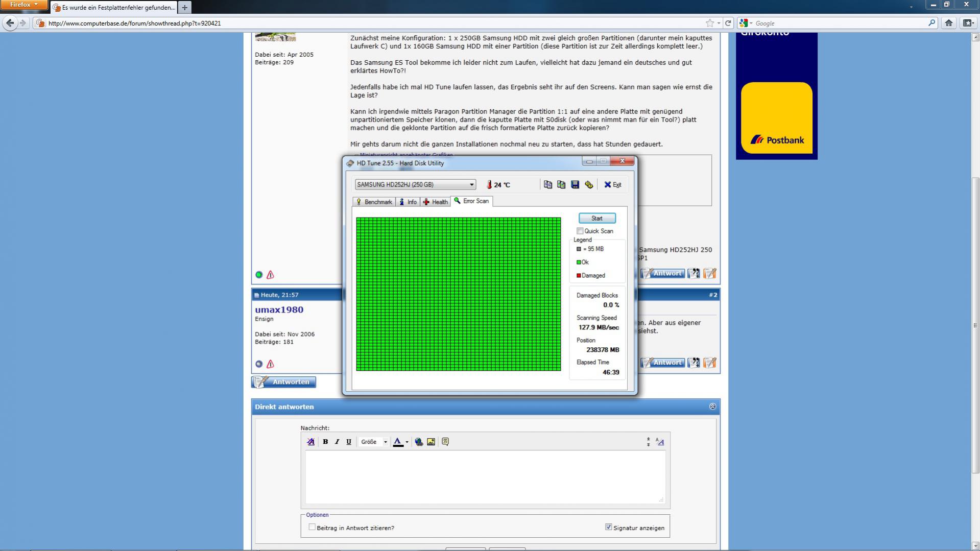The width and height of the screenshot is (980, 551).
Task: Click quick reply icon on first post
Action: [x=710, y=274]
